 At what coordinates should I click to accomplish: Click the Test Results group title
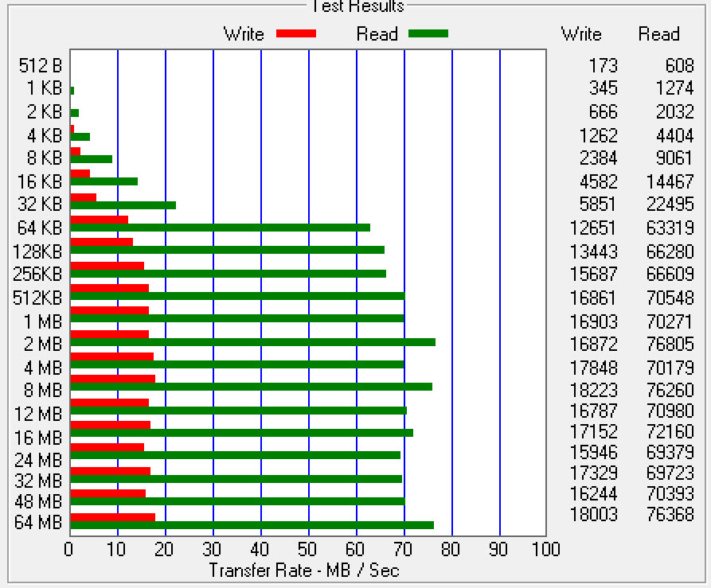point(355,6)
